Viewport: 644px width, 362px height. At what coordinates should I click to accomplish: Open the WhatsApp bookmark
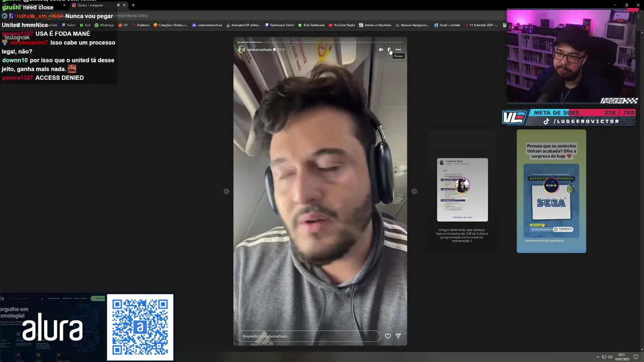coord(104,25)
